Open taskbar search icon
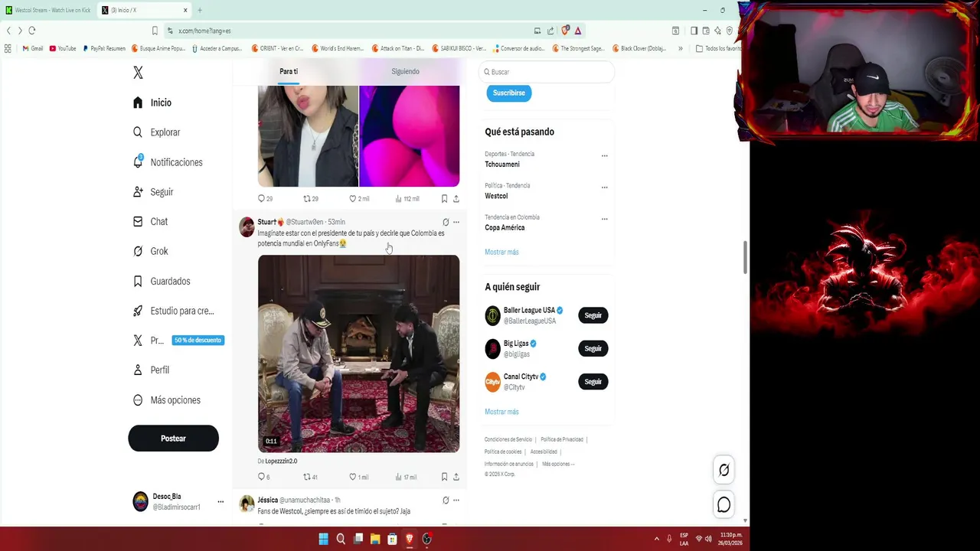 [x=341, y=539]
